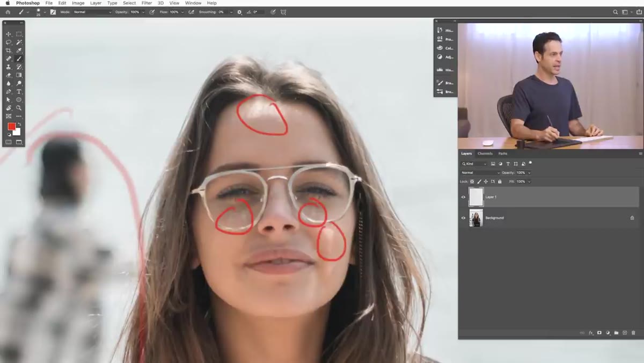Open the collapsed Adjustments panel
Image resolution: width=644 pixels, height=363 pixels.
click(x=445, y=57)
